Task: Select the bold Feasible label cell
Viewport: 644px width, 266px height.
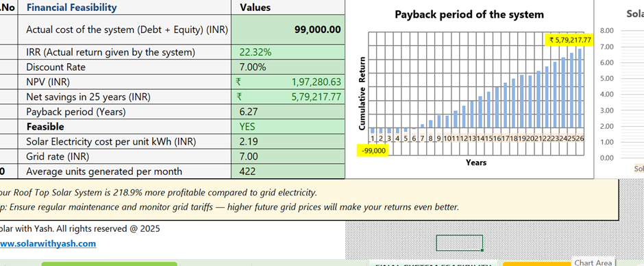Action: point(125,127)
